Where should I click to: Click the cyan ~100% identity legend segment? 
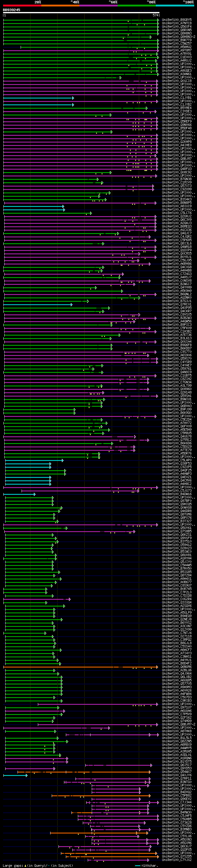pos(175,6)
